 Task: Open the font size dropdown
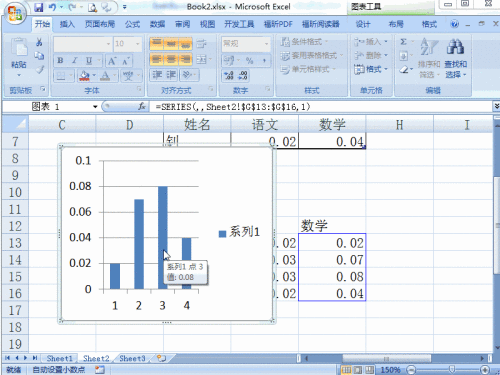tap(137, 44)
